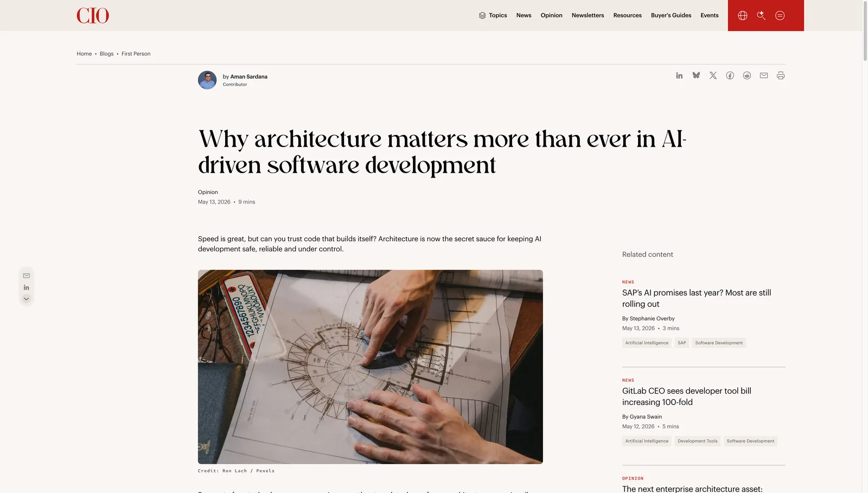Image resolution: width=868 pixels, height=493 pixels.
Task: Share the article on Bluesky
Action: 696,75
